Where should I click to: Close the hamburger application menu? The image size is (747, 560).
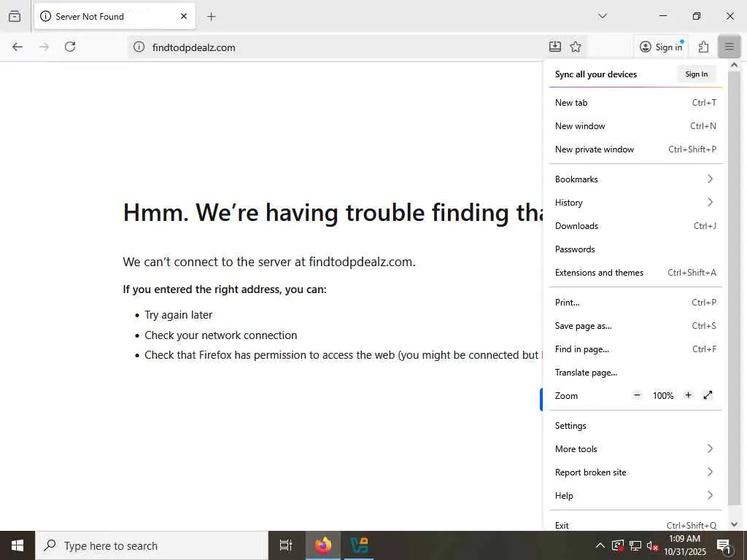[x=729, y=47]
